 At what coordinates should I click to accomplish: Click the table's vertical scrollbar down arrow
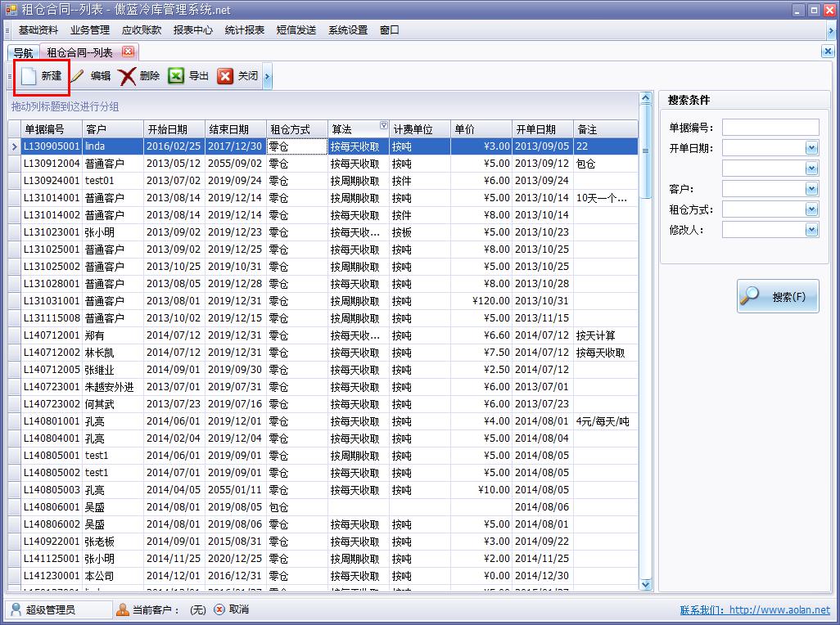pos(645,584)
